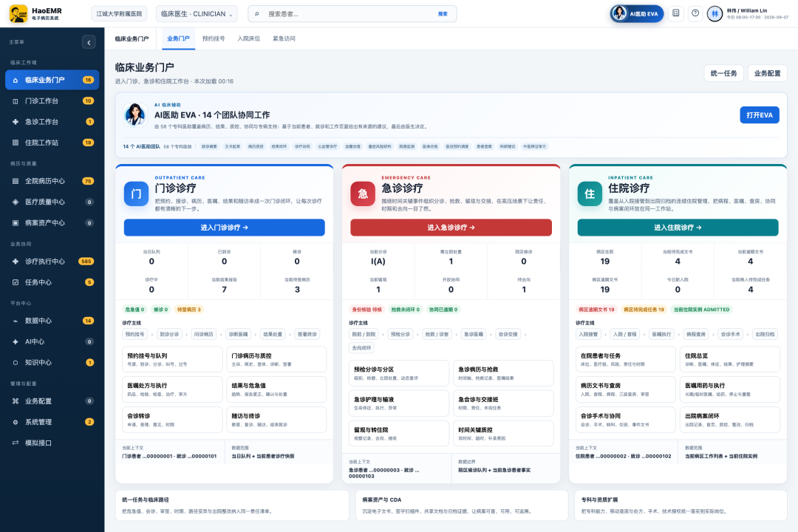Click the 身份核验 待核 tag

[367, 310]
